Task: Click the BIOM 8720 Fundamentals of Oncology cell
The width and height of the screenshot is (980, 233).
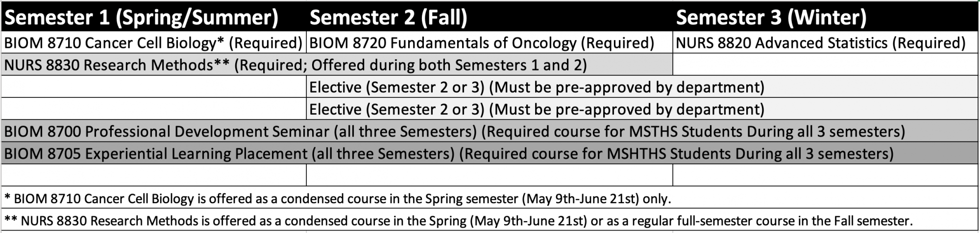Action: (482, 43)
